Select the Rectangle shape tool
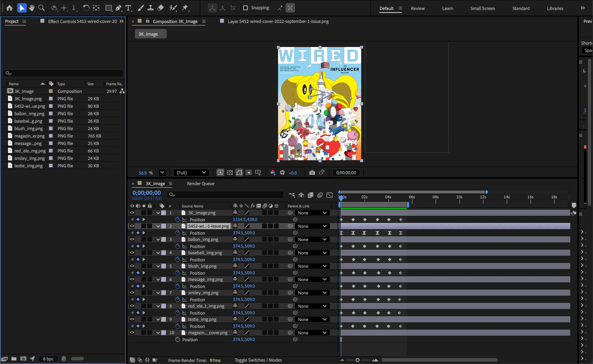Screen dimensions: 593x364 point(109,8)
